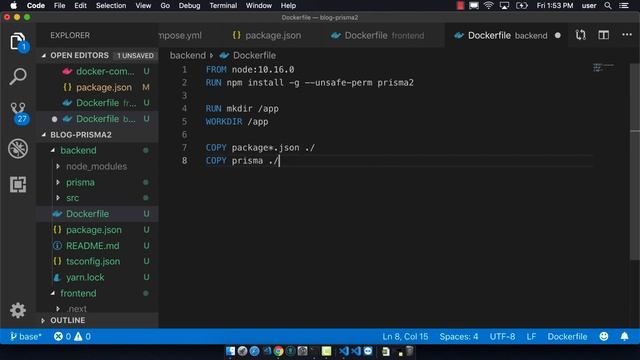640x360 pixels.
Task: Select package.json in Open Editors list
Action: point(97,87)
